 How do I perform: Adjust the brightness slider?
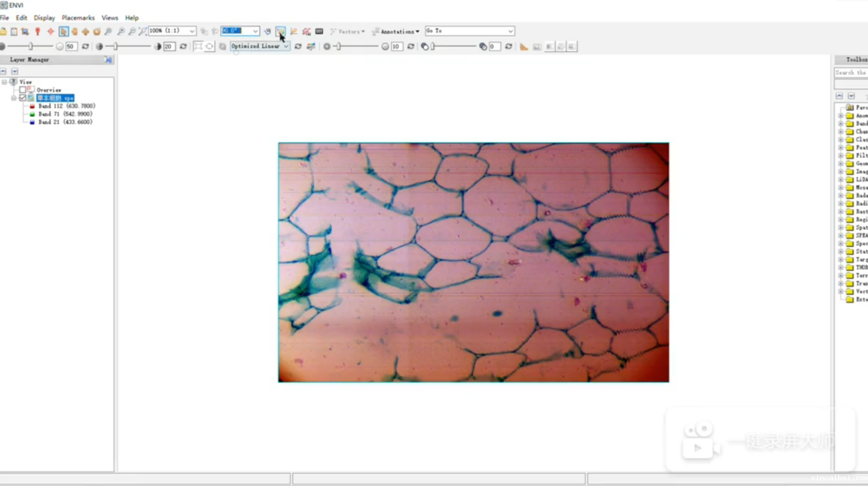30,46
